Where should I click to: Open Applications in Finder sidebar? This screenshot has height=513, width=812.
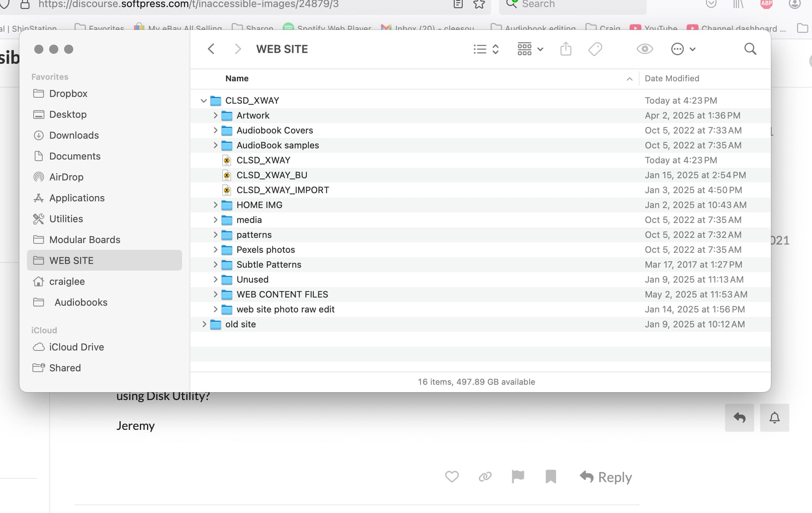pos(104,198)
